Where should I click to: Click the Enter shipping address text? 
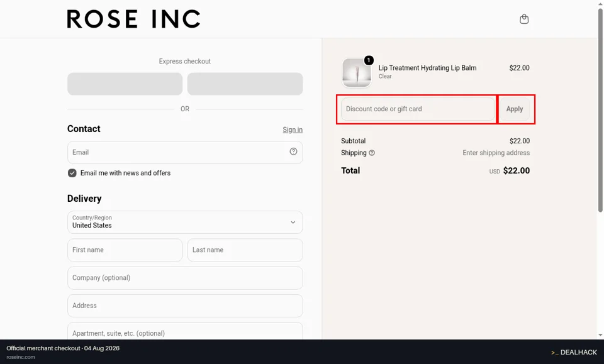[496, 153]
